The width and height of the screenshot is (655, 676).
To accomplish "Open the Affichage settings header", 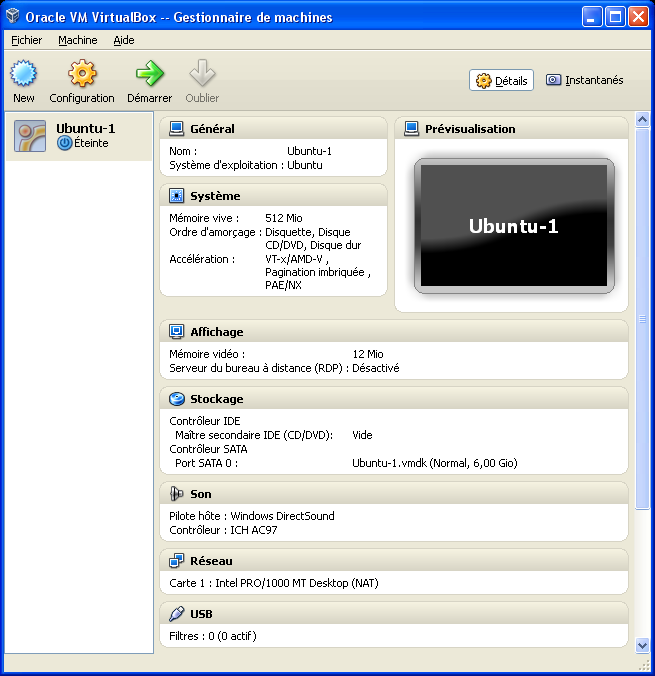I will (x=217, y=332).
